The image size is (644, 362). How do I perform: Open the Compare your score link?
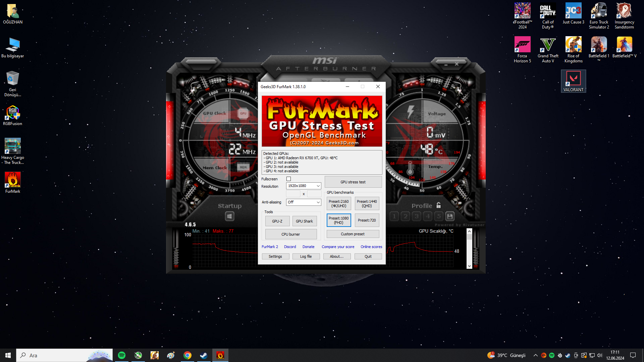coord(338,247)
